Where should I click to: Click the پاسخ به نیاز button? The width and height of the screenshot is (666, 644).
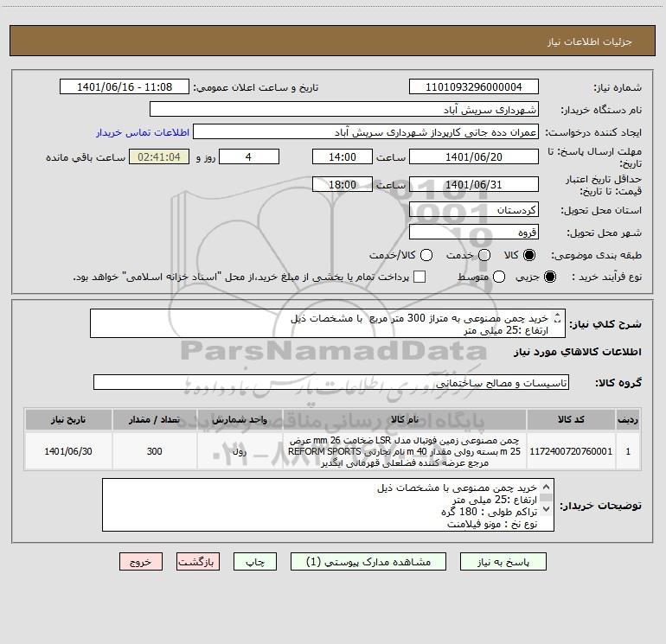point(503,562)
